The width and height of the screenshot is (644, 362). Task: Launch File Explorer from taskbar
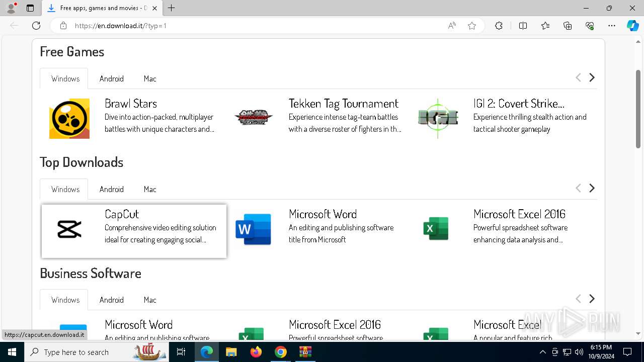coord(231,352)
